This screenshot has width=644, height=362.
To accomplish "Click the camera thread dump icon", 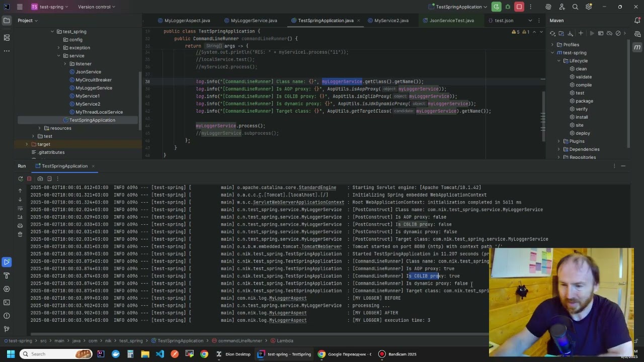I will click(40, 178).
